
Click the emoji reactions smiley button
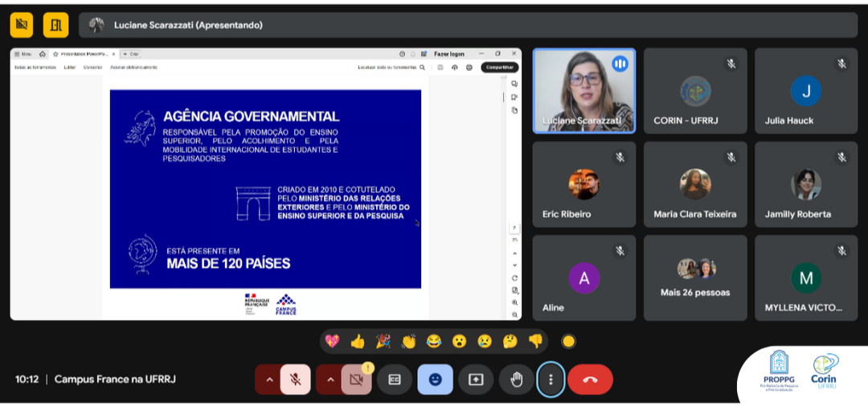(435, 380)
